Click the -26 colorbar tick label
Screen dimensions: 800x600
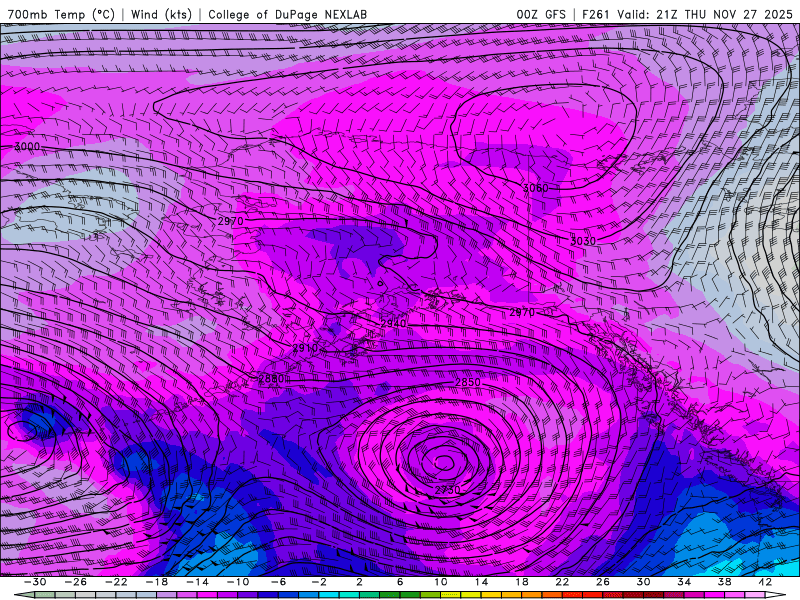(76, 582)
